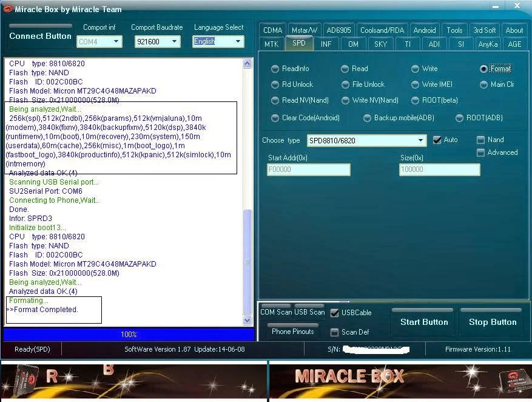Click the Start Button
532x402 pixels.
[x=424, y=322]
